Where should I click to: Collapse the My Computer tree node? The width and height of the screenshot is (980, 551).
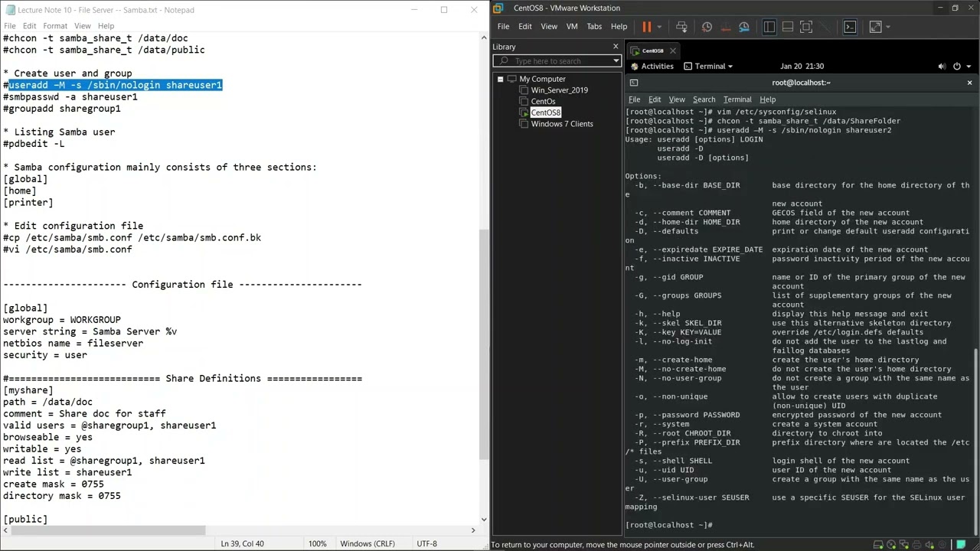click(500, 79)
